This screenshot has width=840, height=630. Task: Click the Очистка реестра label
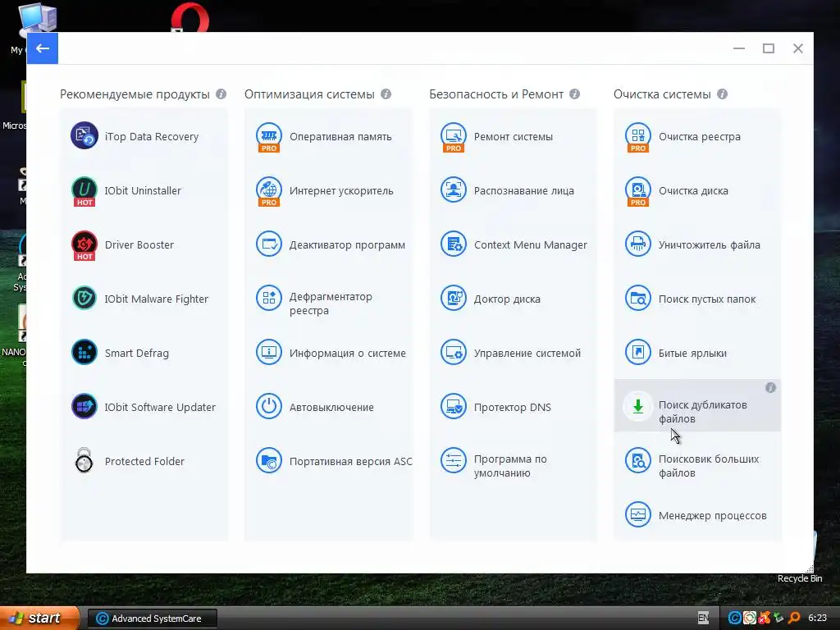click(699, 137)
